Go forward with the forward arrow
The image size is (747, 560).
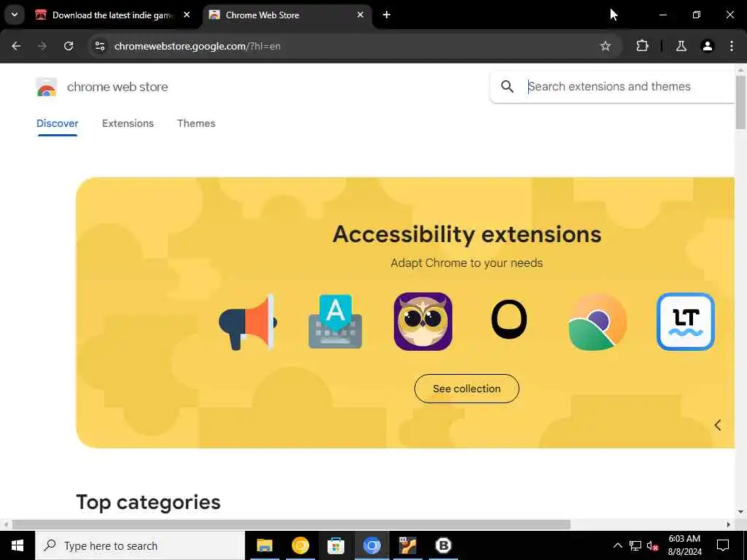[42, 46]
